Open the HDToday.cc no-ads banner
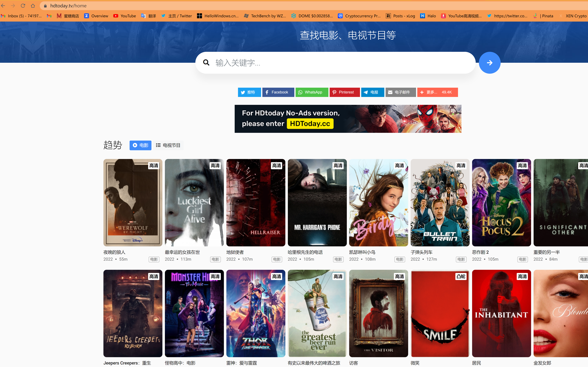Viewport: 588px width, 367px height. [348, 119]
